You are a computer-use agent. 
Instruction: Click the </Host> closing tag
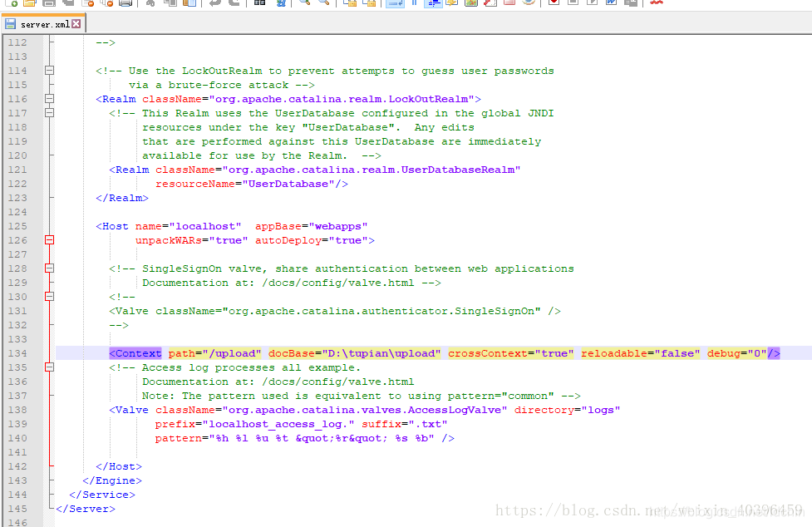pos(119,466)
